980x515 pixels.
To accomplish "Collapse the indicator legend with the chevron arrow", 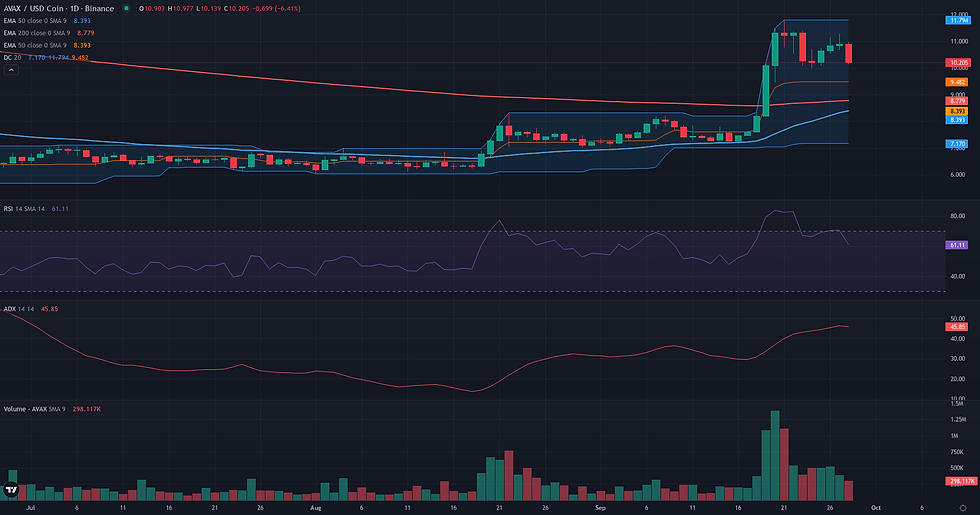I will click(x=11, y=70).
